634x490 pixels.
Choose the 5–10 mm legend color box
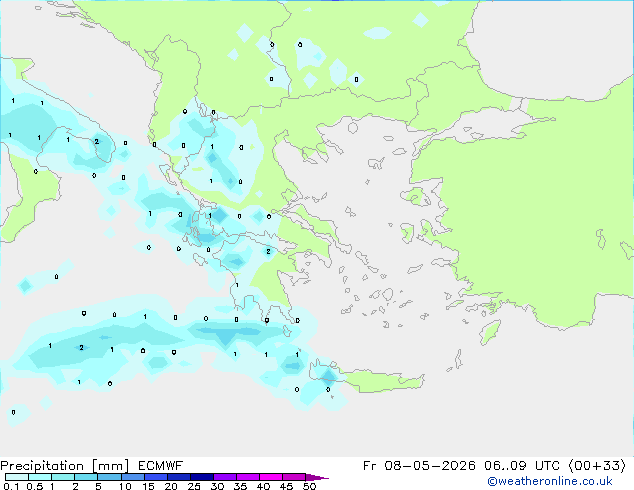pos(109,477)
